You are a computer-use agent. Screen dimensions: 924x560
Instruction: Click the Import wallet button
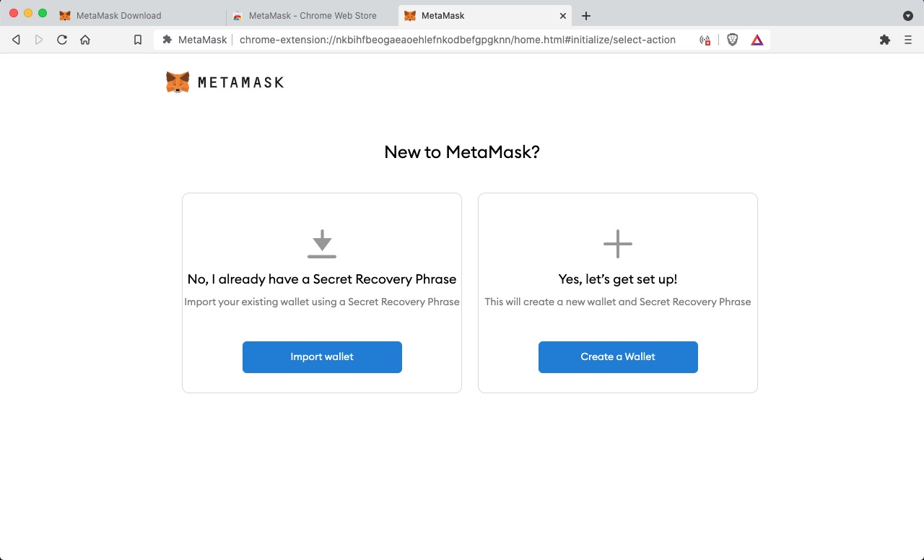click(x=322, y=357)
